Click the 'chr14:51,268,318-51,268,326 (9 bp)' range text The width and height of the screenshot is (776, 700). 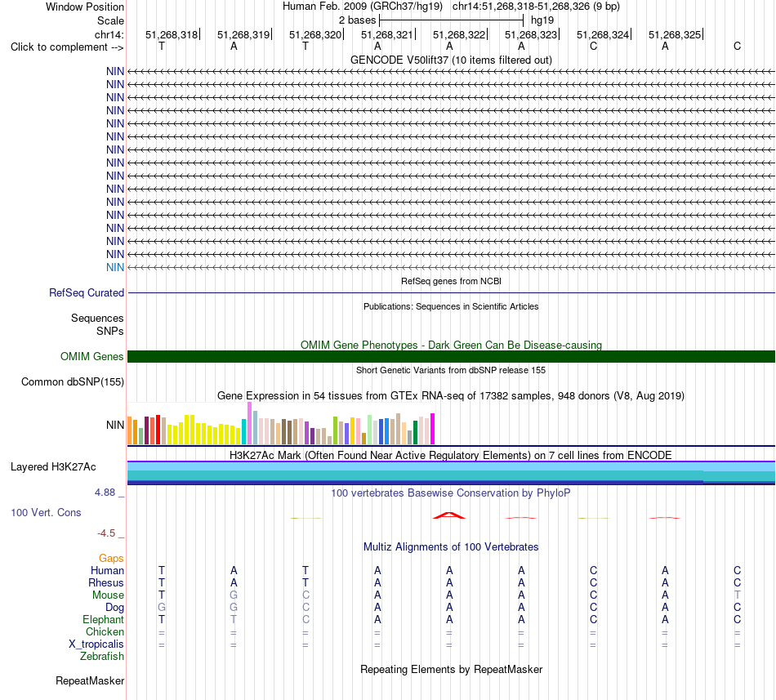[536, 7]
